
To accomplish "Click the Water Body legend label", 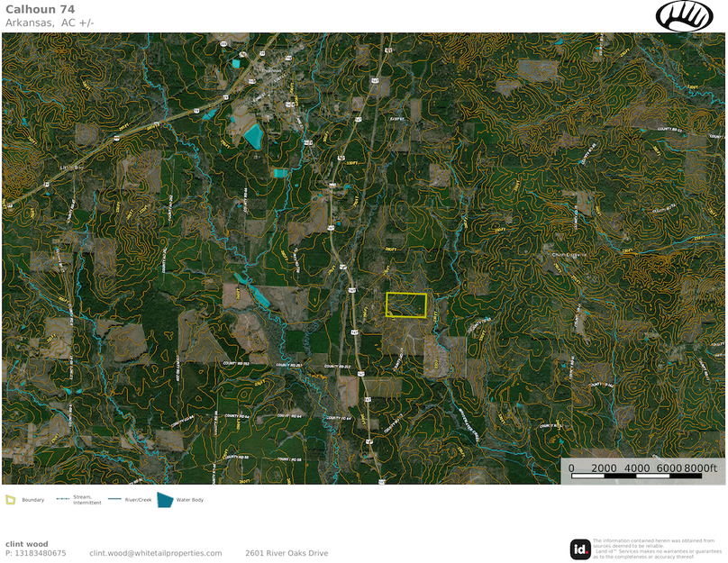I will click(x=190, y=500).
